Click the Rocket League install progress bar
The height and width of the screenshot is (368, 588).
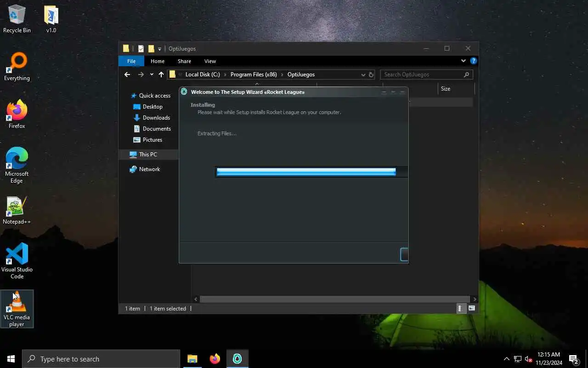[311, 172]
